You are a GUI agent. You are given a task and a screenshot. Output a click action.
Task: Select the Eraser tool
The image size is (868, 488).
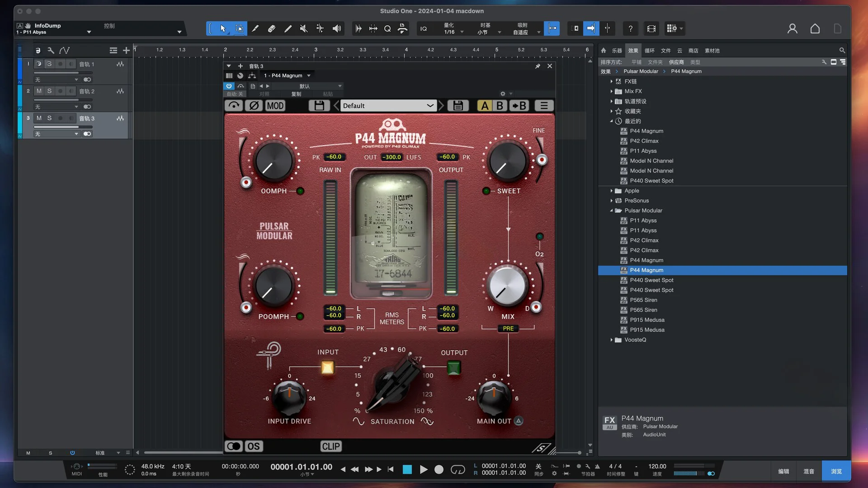click(271, 28)
